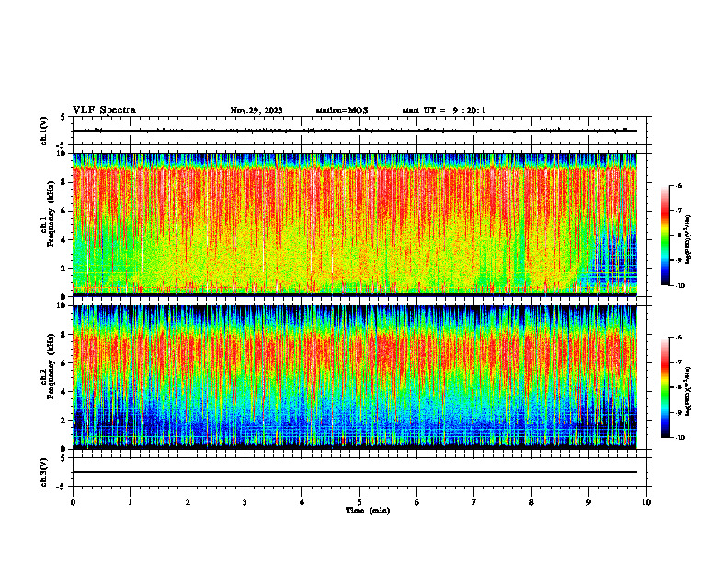
Task: Click the "-8" value on ch.1 colorbar
Action: click(678, 236)
